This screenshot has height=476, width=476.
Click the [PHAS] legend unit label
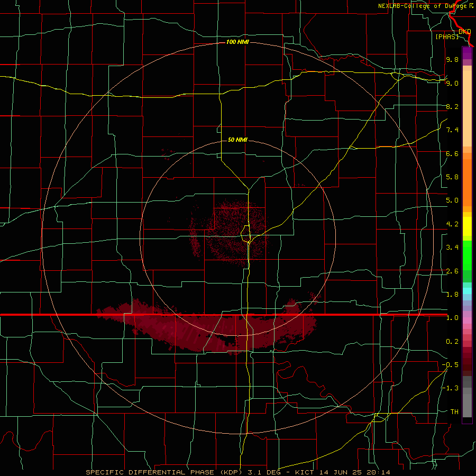pos(447,36)
